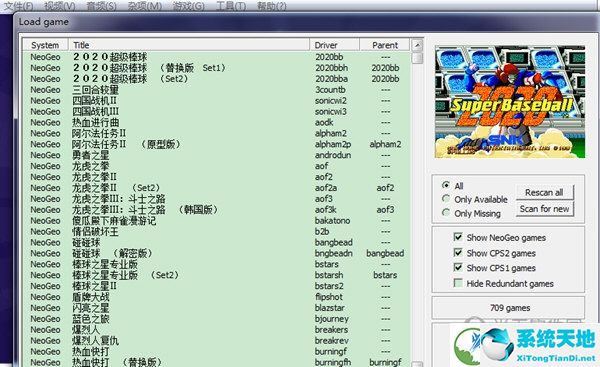Screen dimensions: 600x367
Task: Toggle Show NeoGeo games checkbox
Action: click(458, 237)
